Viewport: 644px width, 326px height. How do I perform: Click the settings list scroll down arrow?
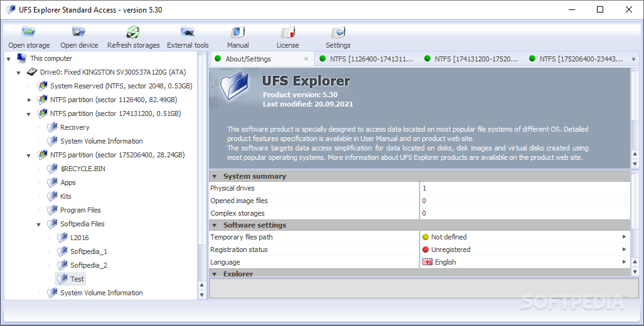click(635, 271)
